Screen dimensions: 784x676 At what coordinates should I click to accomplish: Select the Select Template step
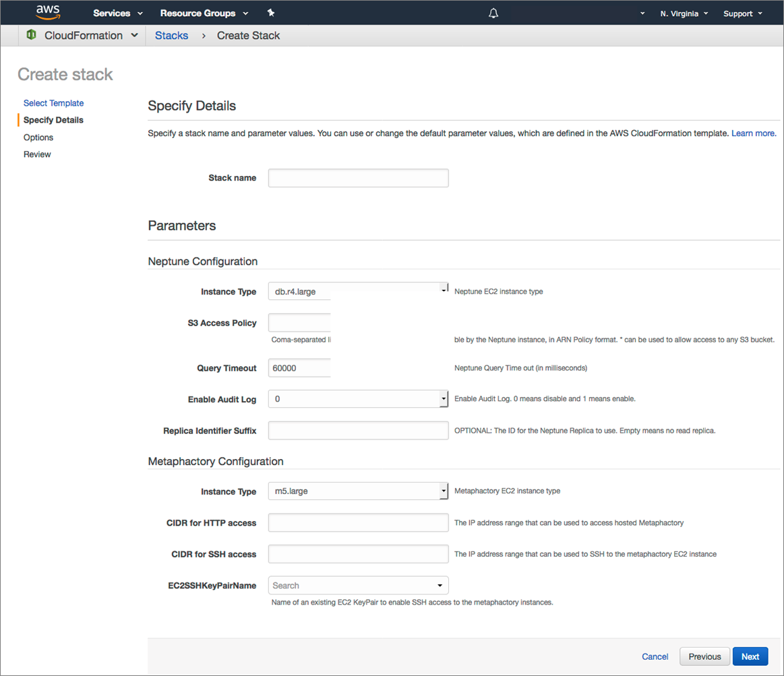pyautogui.click(x=53, y=103)
